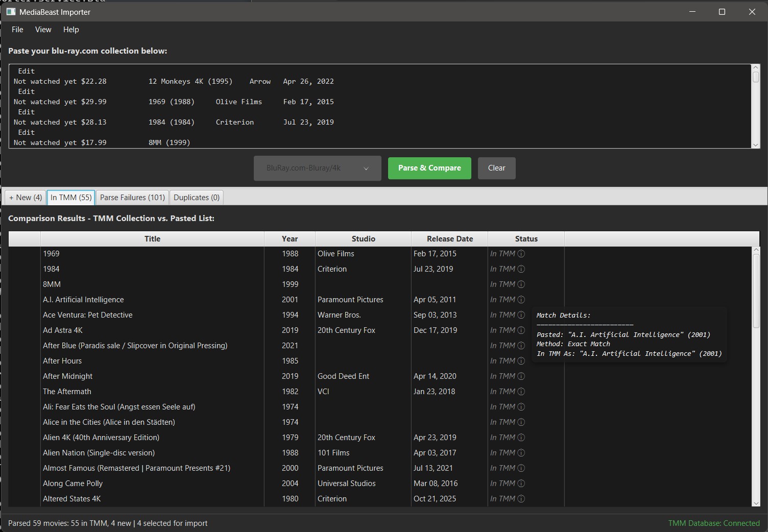
Task: Open the File menu
Action: 17,30
